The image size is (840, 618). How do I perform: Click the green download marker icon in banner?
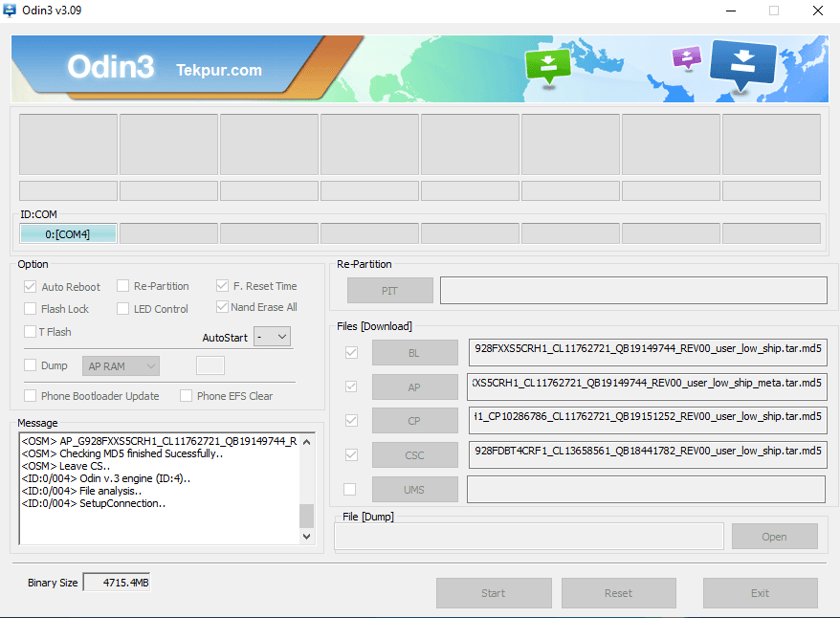point(547,66)
